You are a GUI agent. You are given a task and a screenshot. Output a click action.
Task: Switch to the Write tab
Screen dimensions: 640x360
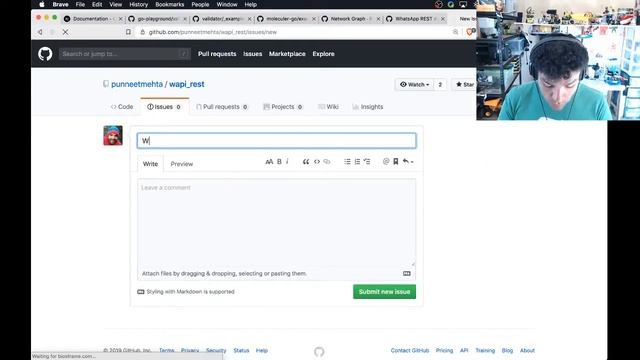click(x=150, y=164)
